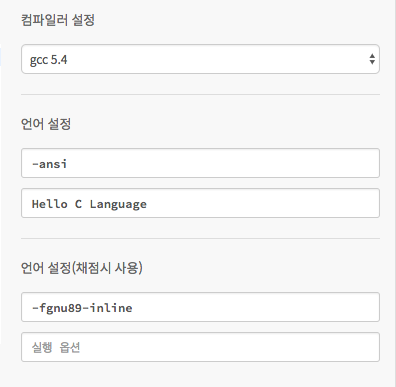The height and width of the screenshot is (387, 396).
Task: Select the 'gcc 5.4' text in combo box
Action: 48,60
